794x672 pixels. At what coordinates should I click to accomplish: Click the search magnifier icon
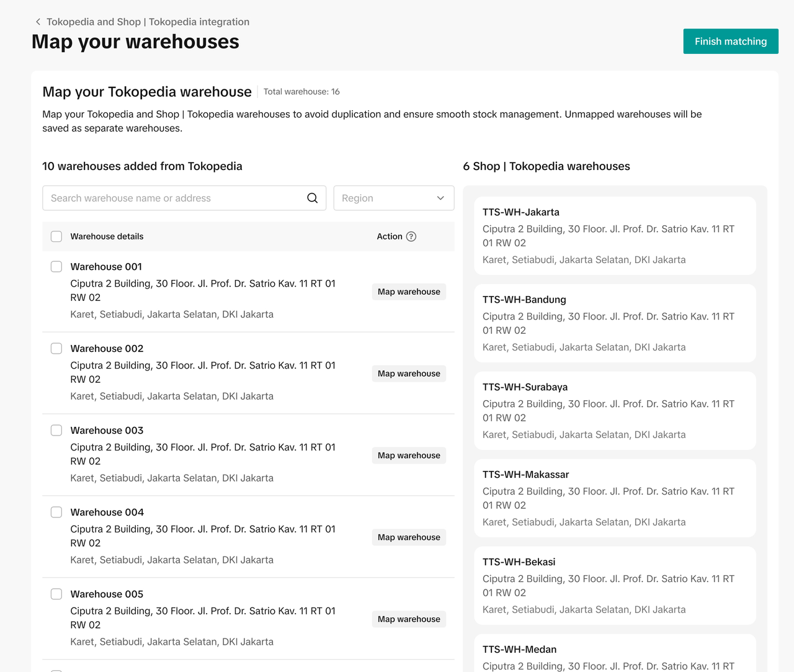(x=313, y=198)
